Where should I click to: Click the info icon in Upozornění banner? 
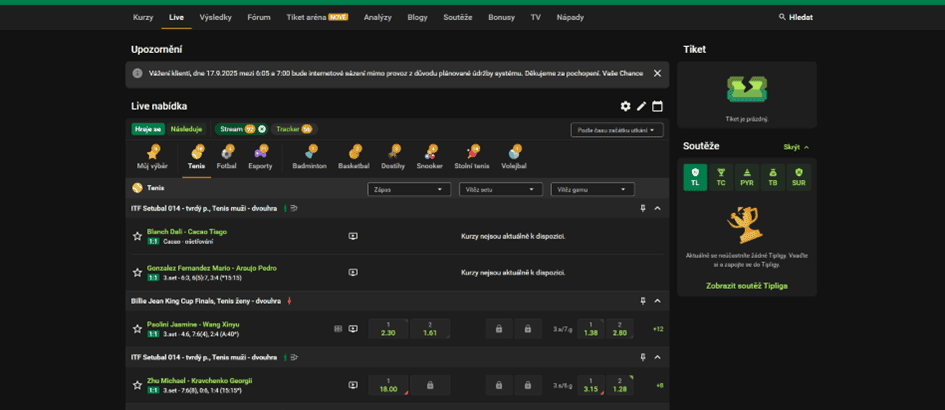click(137, 73)
